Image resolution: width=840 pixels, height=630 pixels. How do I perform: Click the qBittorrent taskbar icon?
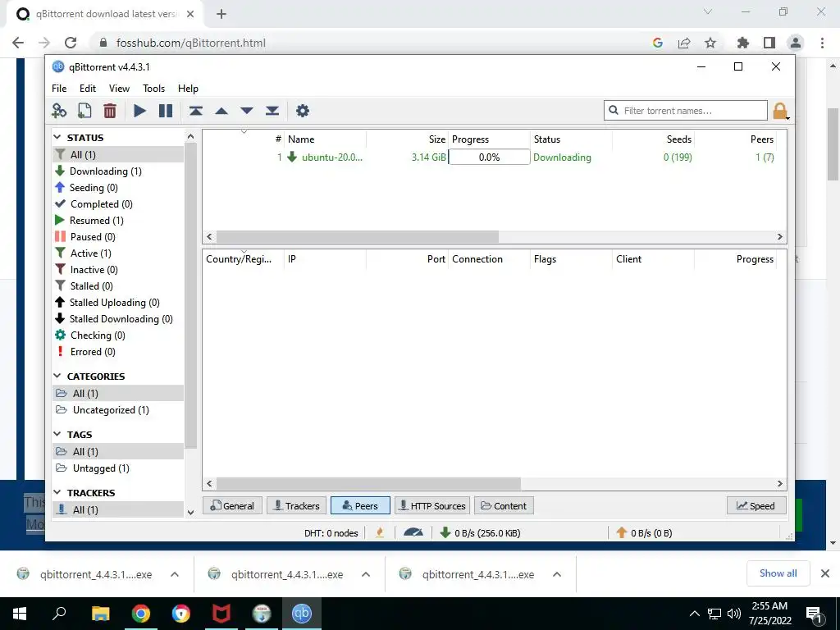tap(302, 614)
